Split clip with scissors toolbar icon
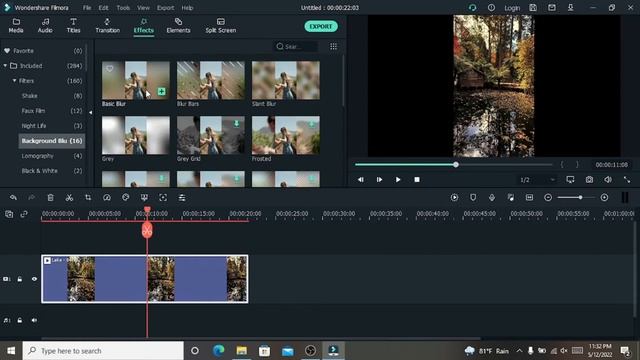Screen dimensions: 640x360 [x=69, y=198]
